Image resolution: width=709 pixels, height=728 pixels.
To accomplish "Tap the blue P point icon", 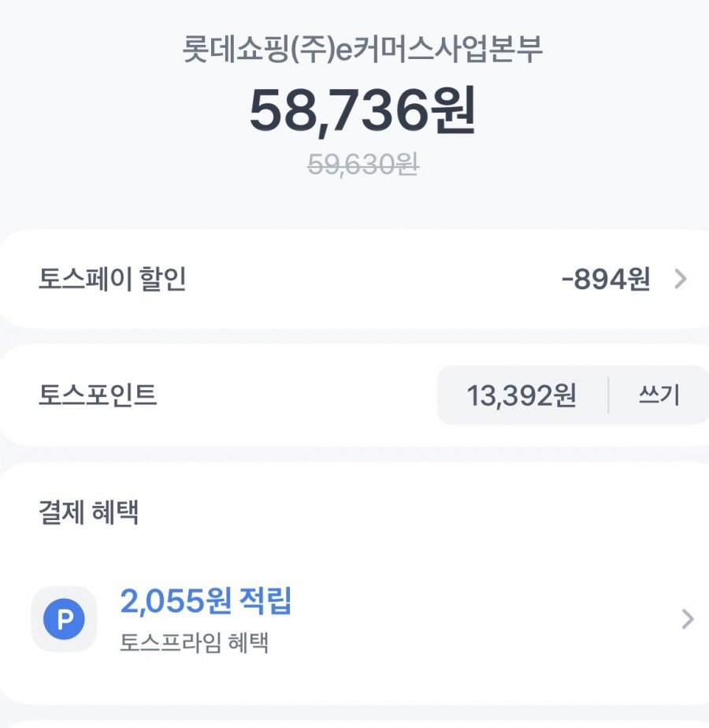I will [64, 619].
